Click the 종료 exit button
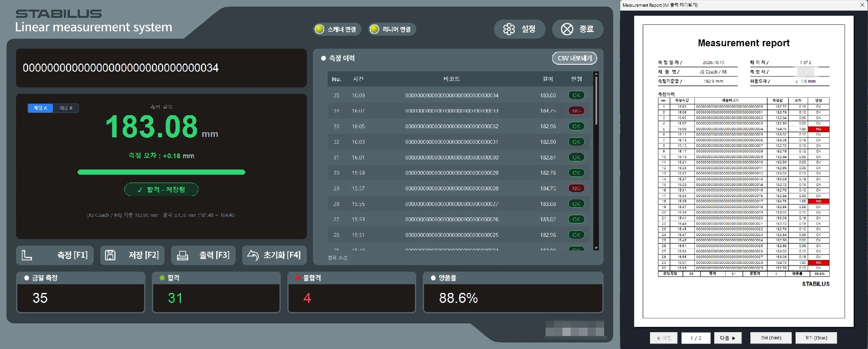This screenshot has width=868, height=349. point(578,29)
